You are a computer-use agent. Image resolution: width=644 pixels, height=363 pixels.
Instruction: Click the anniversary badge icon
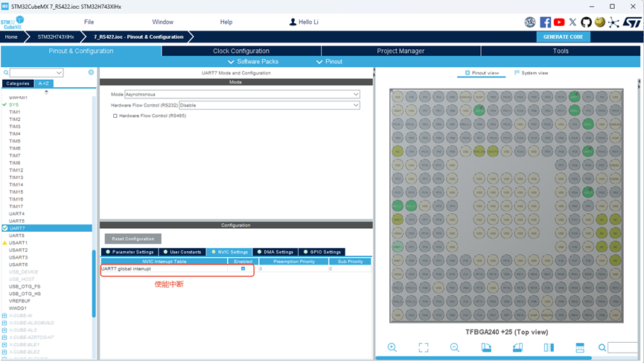coord(530,22)
